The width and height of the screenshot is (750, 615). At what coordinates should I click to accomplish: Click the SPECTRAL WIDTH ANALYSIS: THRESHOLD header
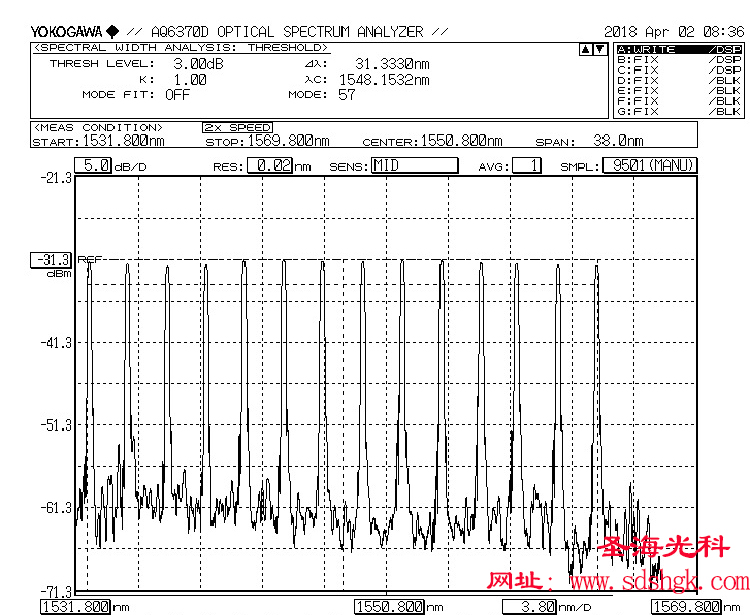(180, 47)
